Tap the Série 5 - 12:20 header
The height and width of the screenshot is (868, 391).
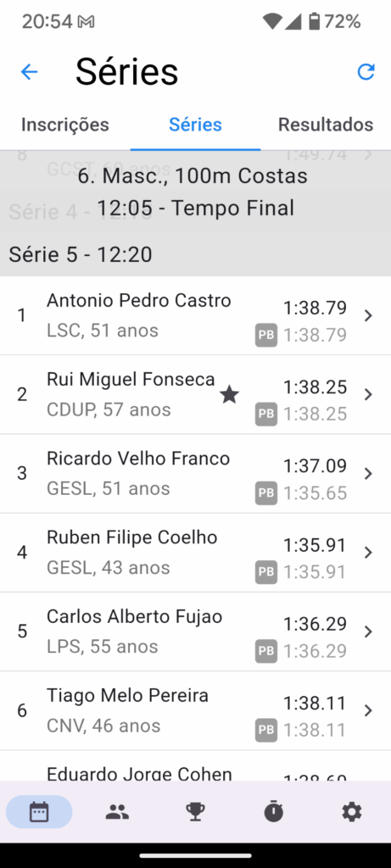(81, 254)
